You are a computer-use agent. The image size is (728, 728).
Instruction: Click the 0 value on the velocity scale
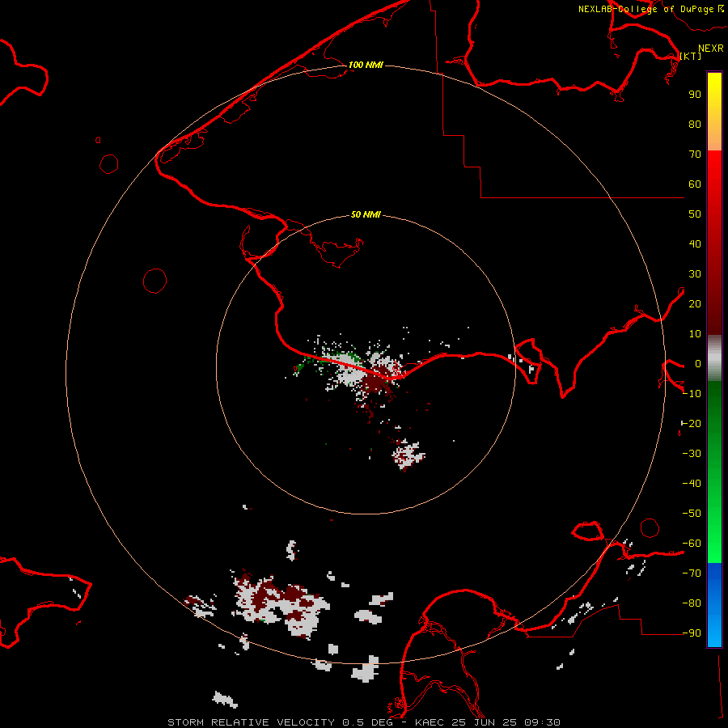coord(698,363)
